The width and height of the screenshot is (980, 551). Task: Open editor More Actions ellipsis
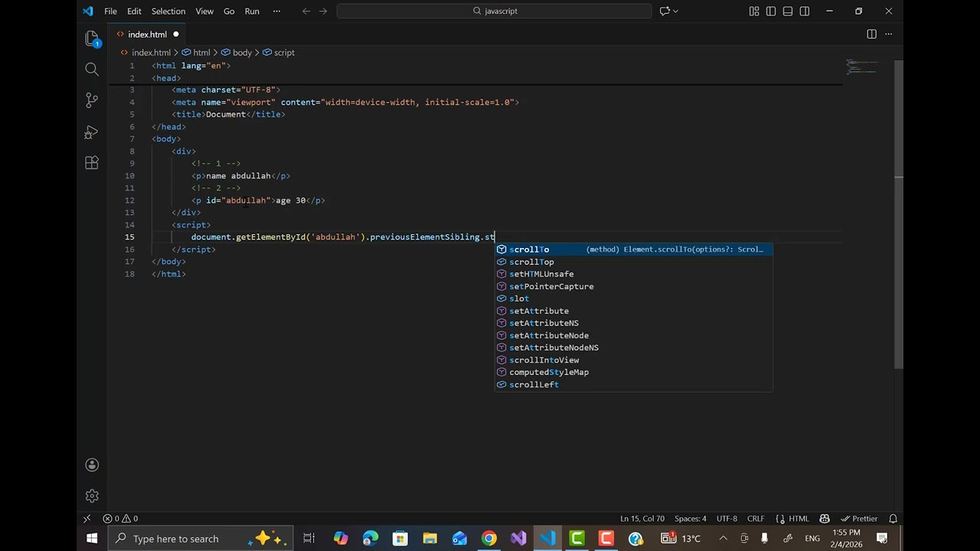coord(888,34)
